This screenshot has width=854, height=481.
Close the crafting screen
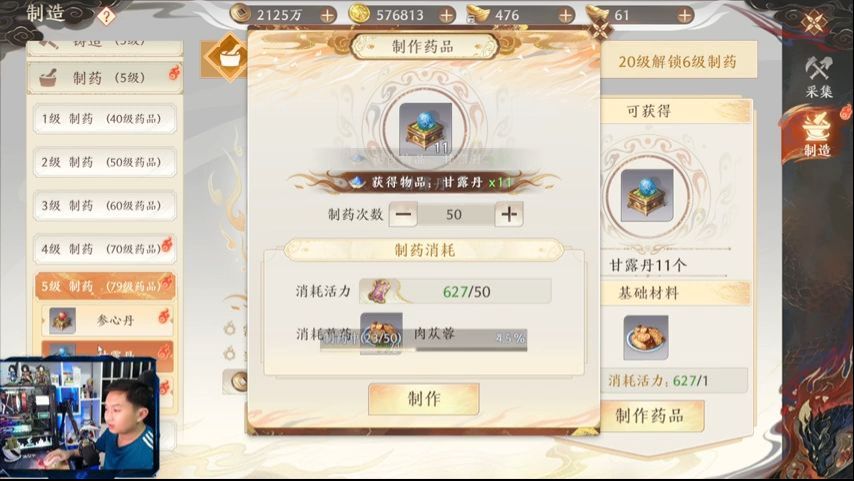815,23
